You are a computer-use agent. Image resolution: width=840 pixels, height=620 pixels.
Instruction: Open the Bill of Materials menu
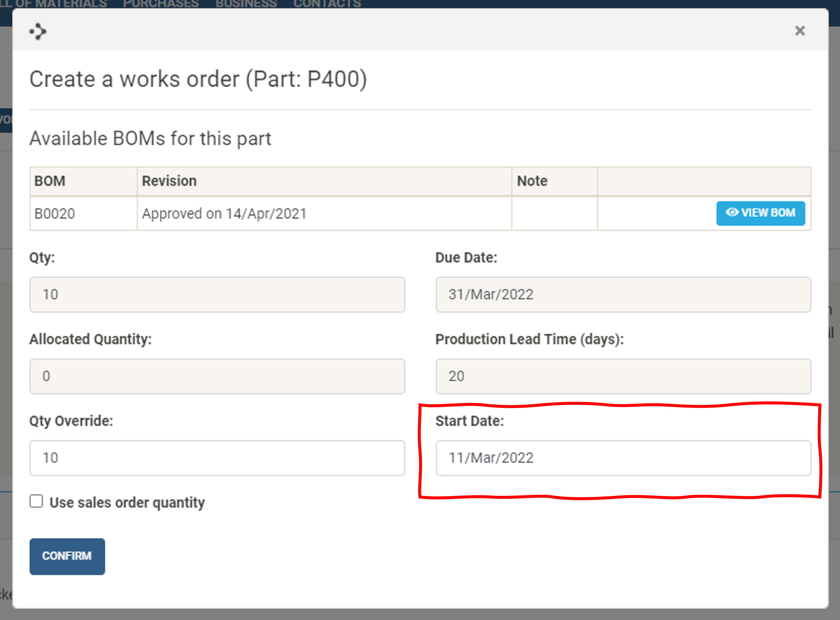click(x=53, y=4)
